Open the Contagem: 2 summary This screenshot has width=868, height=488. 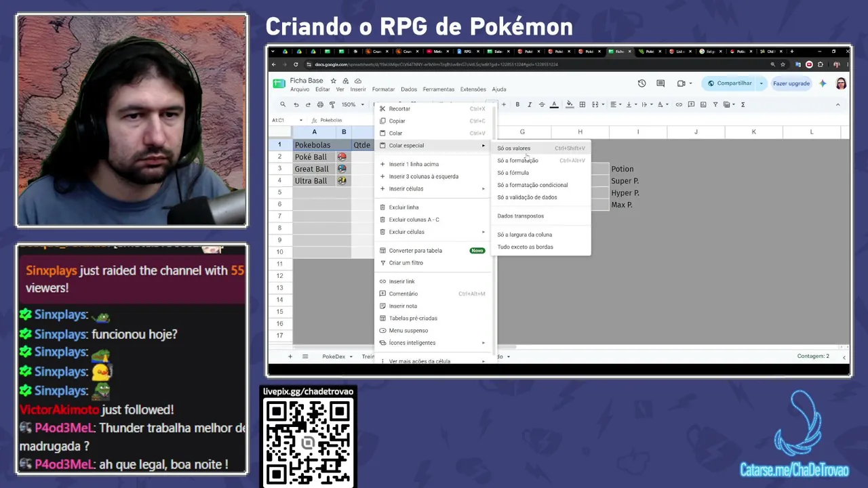click(813, 357)
